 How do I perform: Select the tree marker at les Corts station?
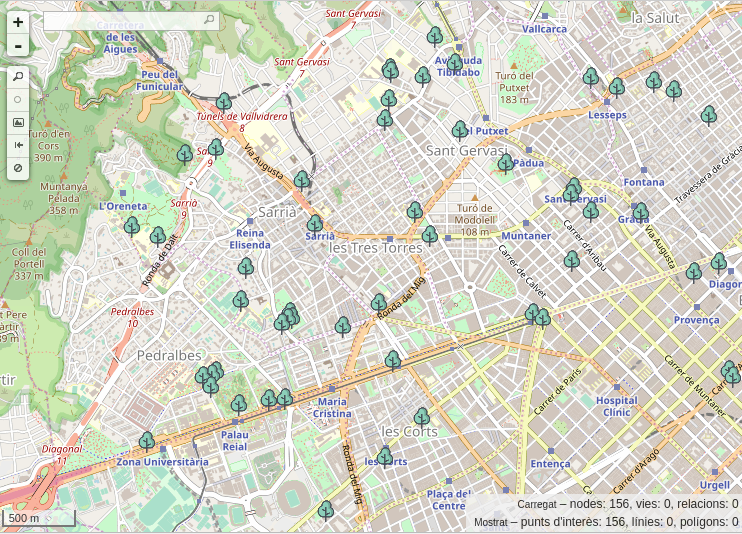(x=385, y=456)
